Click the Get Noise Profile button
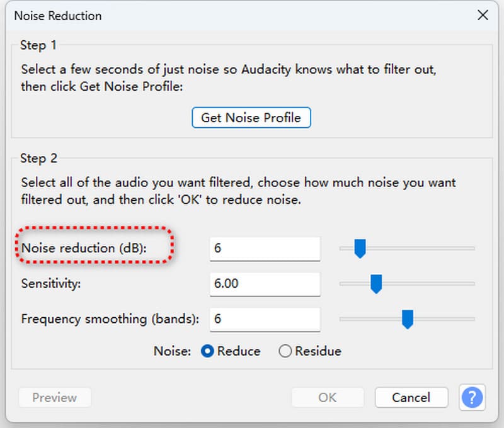The width and height of the screenshot is (504, 428). 251,118
